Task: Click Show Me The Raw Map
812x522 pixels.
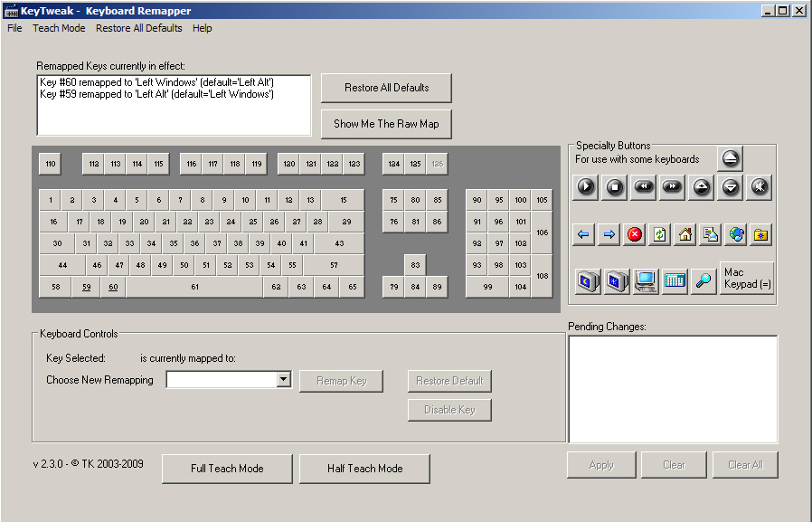Action: [x=386, y=124]
